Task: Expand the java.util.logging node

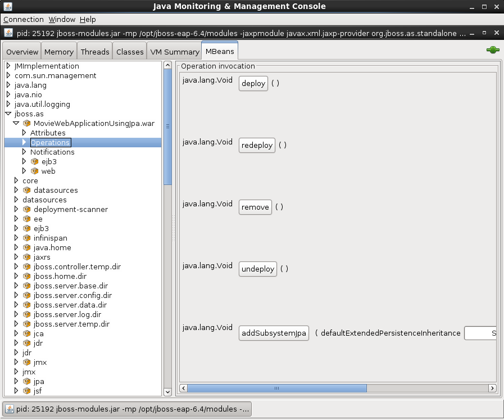Action: [x=8, y=104]
